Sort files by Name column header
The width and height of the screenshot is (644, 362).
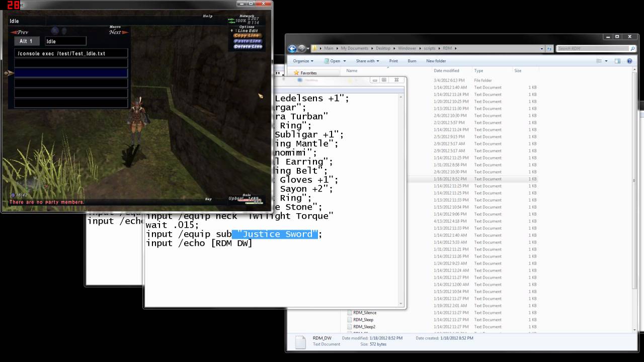pyautogui.click(x=352, y=70)
